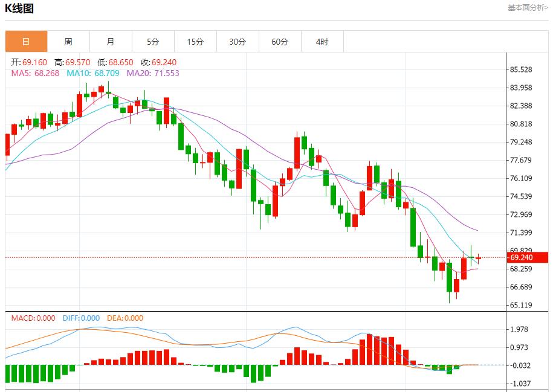The width and height of the screenshot is (553, 392).
Task: Open the 月 (monthly) period tab
Action: (x=111, y=42)
